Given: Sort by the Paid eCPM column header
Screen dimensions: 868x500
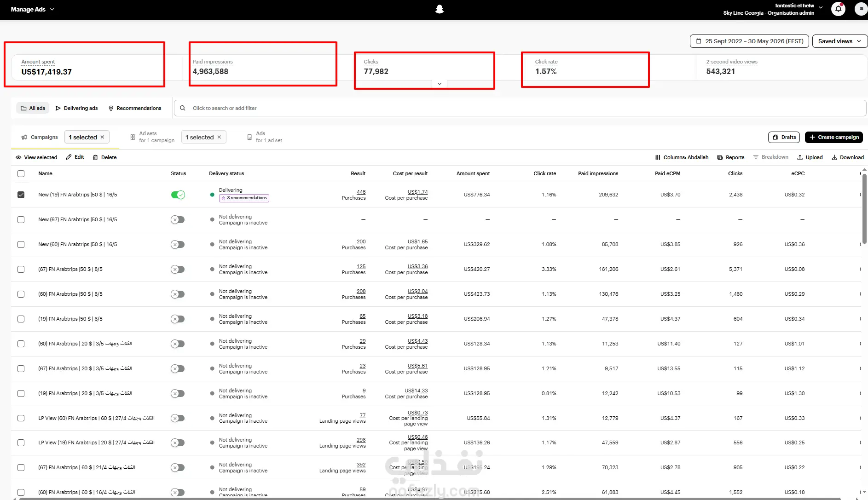Looking at the screenshot, I should [668, 173].
